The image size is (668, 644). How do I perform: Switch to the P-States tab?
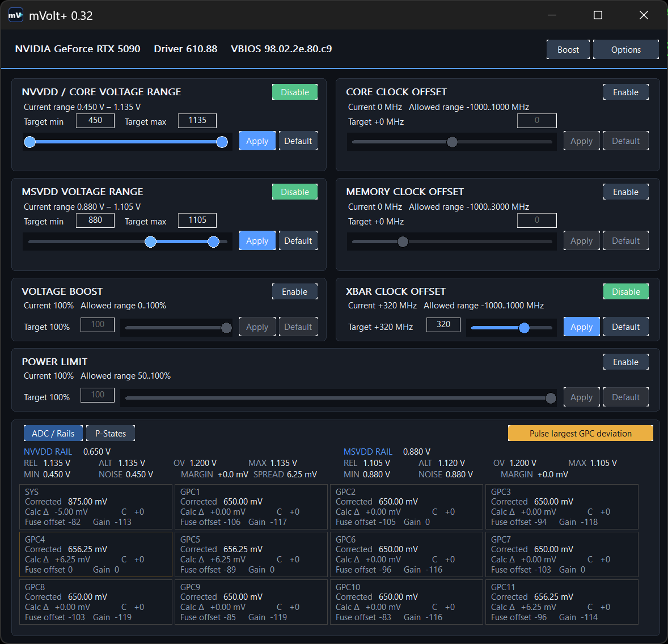[111, 433]
